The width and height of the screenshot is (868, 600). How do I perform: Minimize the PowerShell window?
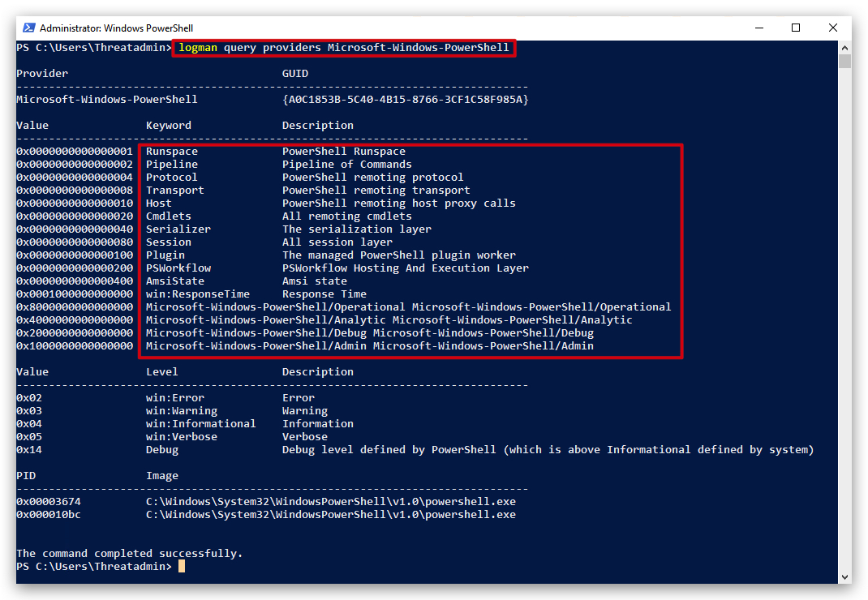click(759, 28)
